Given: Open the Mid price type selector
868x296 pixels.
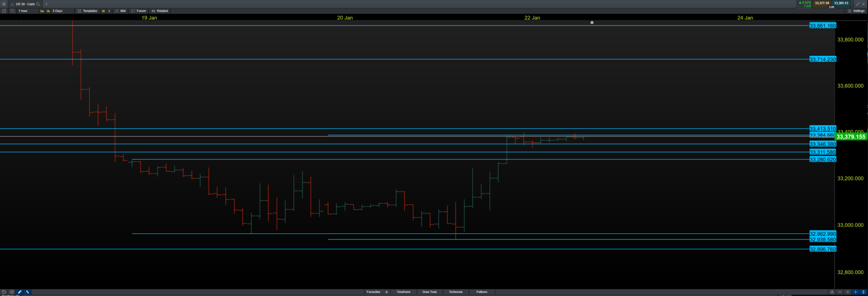Looking at the screenshot, I should coord(120,11).
